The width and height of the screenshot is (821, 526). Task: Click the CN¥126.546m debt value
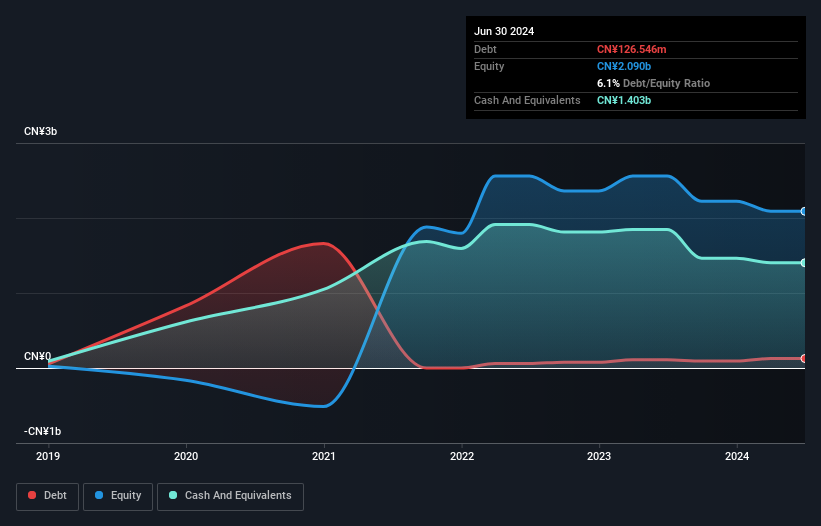[631, 49]
